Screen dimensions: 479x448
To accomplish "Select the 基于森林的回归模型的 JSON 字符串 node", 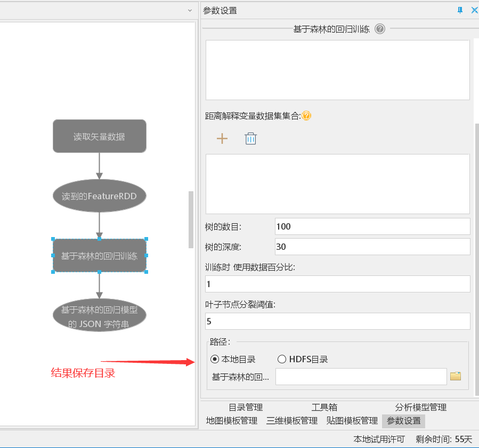I will pos(99,315).
